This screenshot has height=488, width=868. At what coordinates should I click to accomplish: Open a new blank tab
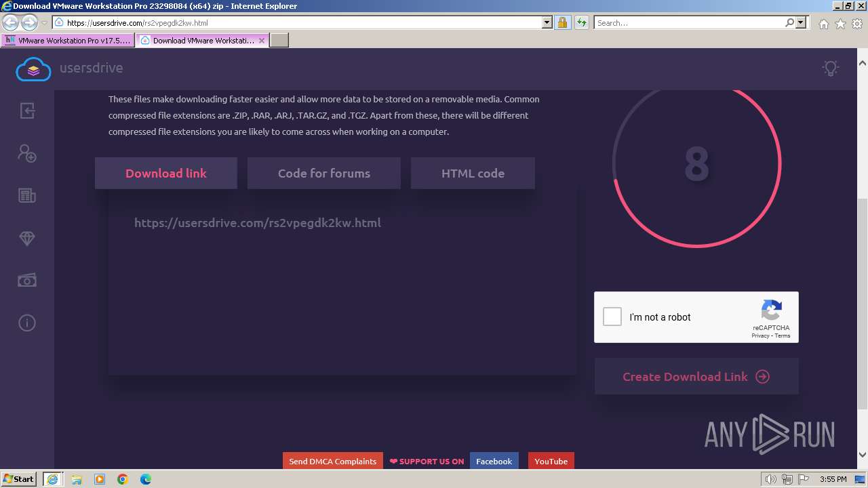pyautogui.click(x=279, y=41)
